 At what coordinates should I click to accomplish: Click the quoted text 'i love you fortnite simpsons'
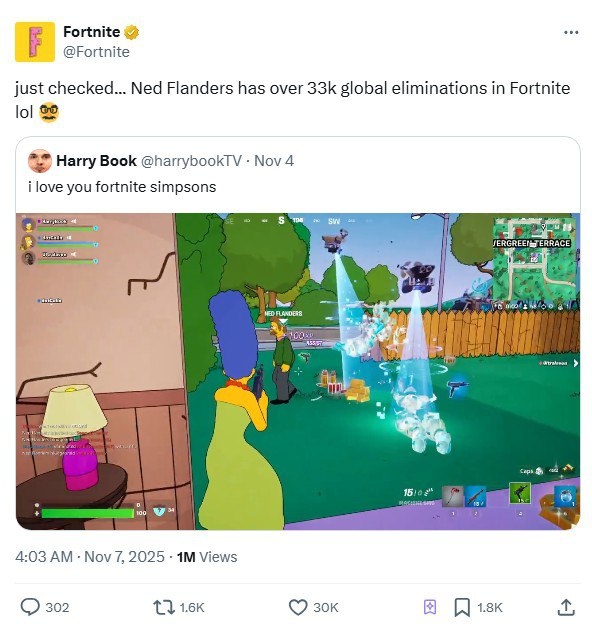click(122, 187)
